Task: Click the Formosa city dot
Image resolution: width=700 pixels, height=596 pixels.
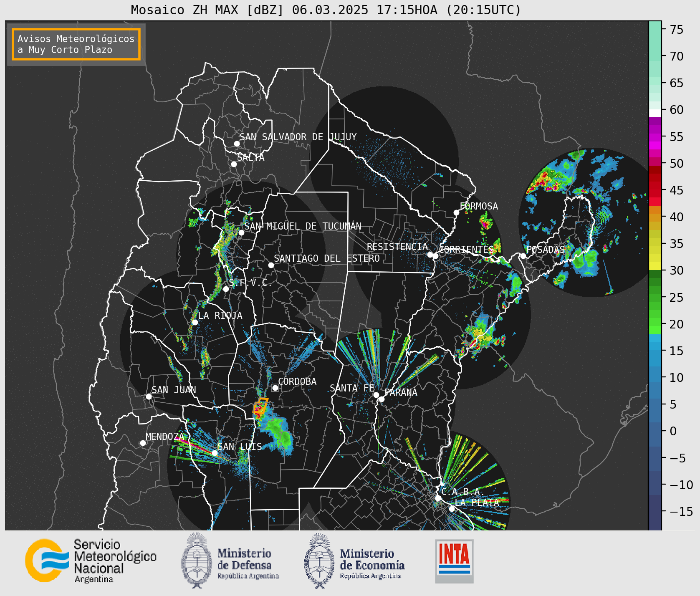Action: point(456,212)
